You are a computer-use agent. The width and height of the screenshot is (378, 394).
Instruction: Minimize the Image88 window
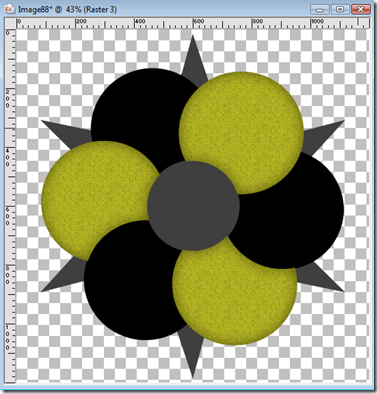(x=320, y=9)
